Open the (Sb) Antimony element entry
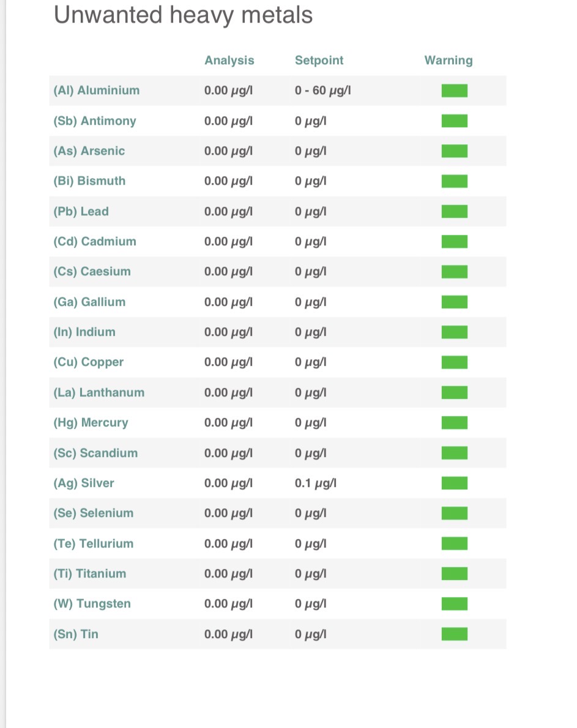 95,121
